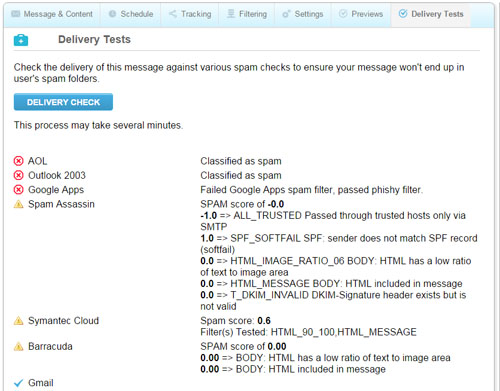Click the checkmark icon on Delivery Tests tab
This screenshot has height=391, width=500.
(x=403, y=13)
